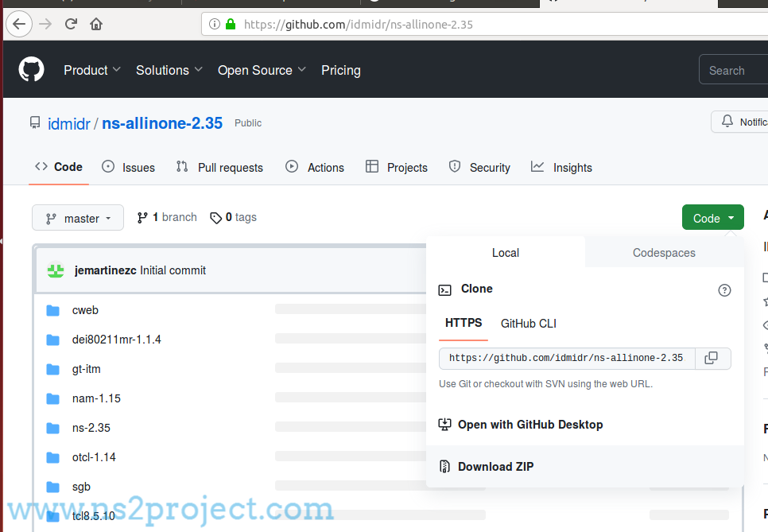Image resolution: width=768 pixels, height=532 pixels.
Task: Click the site information icon in the address bar
Action: point(215,24)
